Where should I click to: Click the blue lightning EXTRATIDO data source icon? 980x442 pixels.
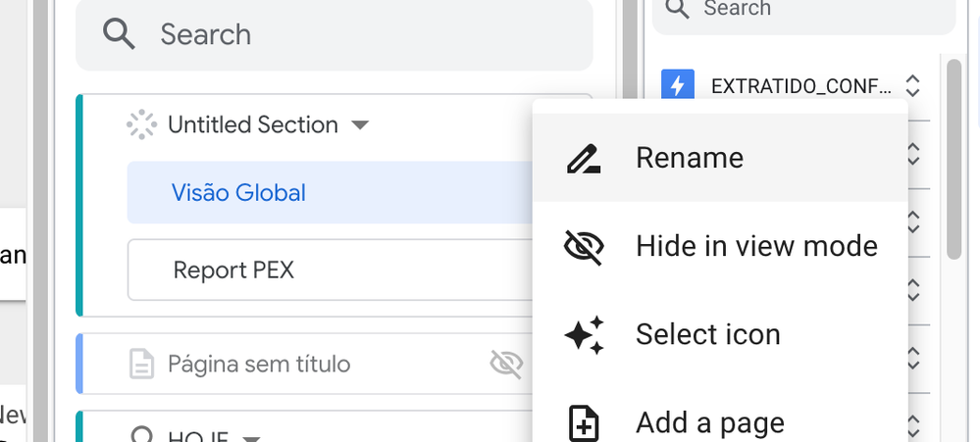point(678,85)
